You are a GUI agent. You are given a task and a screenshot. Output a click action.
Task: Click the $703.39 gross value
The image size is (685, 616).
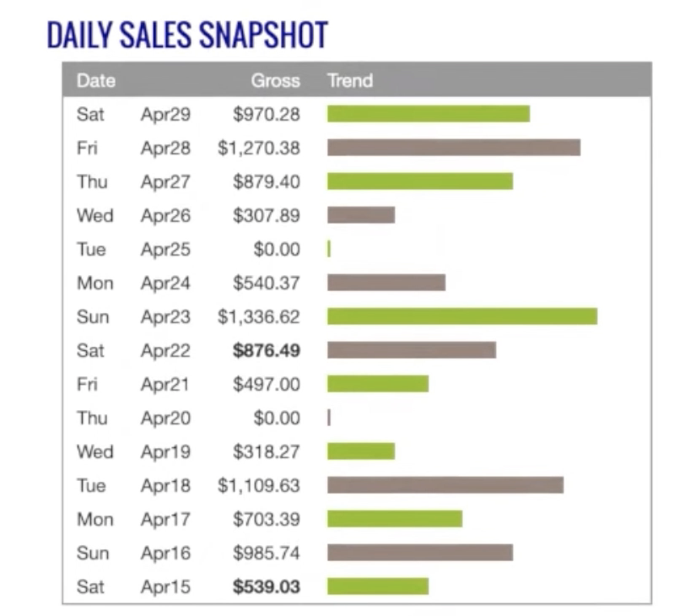pyautogui.click(x=267, y=519)
